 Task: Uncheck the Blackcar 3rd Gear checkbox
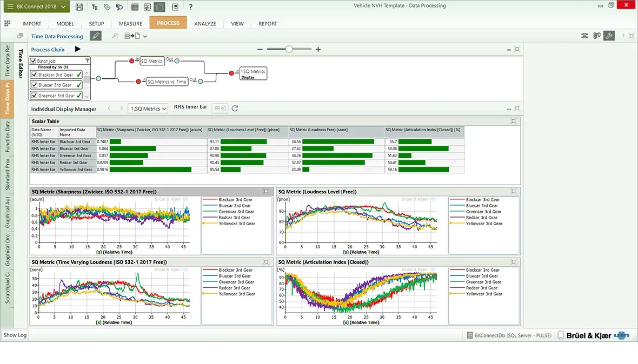pos(35,75)
